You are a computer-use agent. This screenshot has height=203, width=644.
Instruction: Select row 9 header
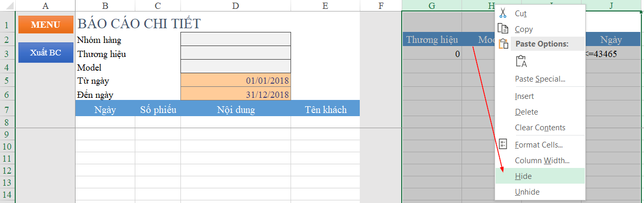[x=7, y=134]
